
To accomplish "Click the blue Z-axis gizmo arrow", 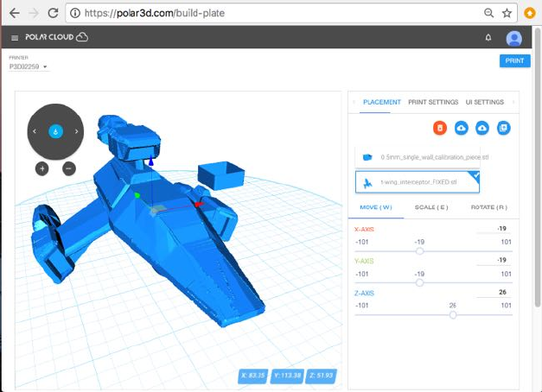I will pos(150,161).
